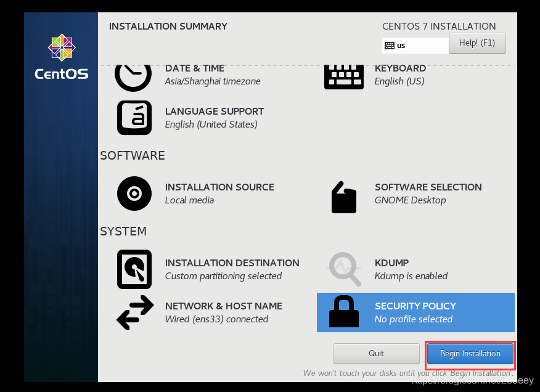This screenshot has height=392, width=540.
Task: Click the Network & Host Name arrows icon
Action: click(135, 312)
